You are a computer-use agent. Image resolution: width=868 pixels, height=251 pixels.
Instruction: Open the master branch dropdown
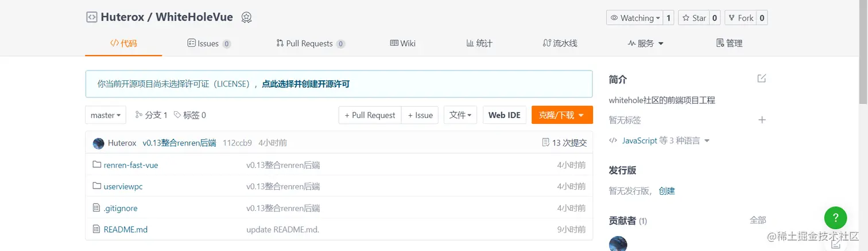[106, 115]
